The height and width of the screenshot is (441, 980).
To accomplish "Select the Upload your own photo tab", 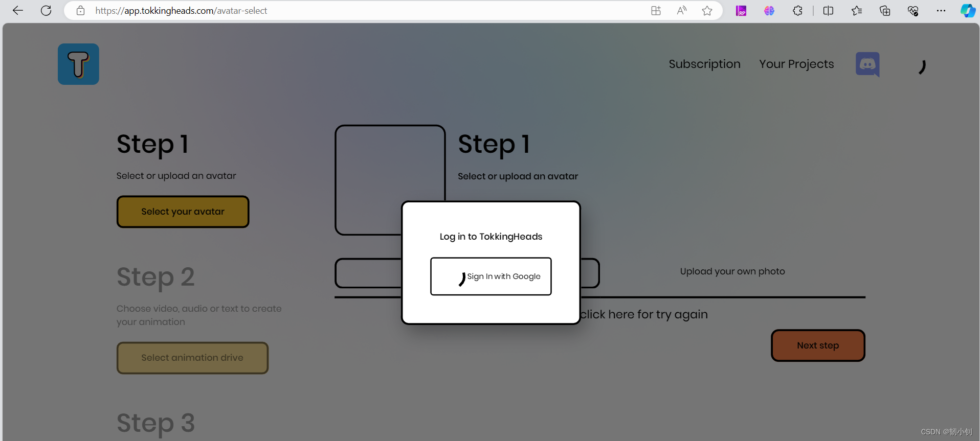I will tap(732, 271).
